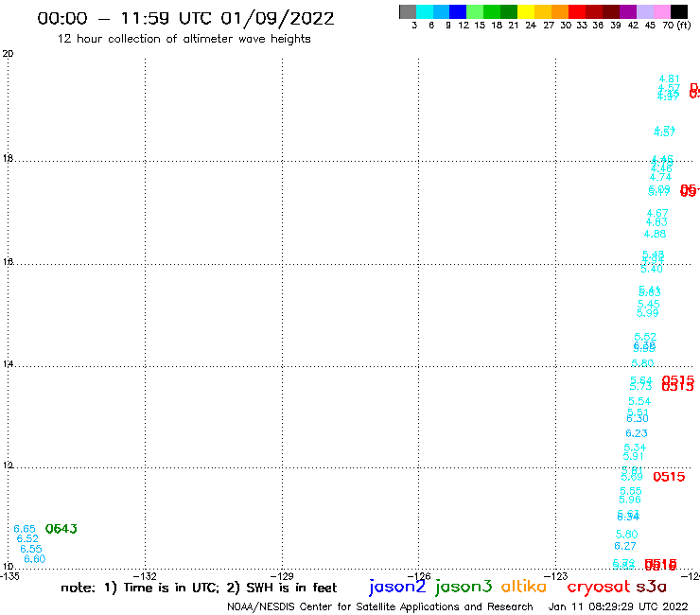Screen dimensions: 700x615
Task: Click the 'NOAA/NESDIS Center for Satellite Applications and Research' credit
Action: (x=380, y=606)
